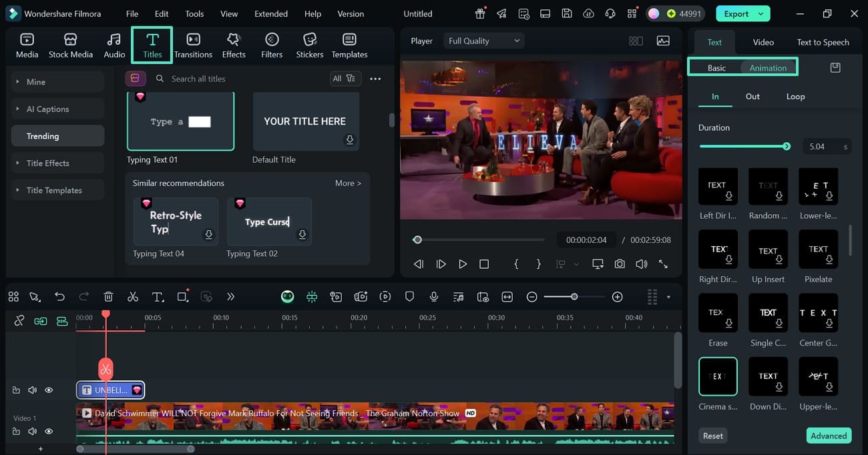Open the headset support icon
This screenshot has width=868, height=455.
(x=610, y=13)
